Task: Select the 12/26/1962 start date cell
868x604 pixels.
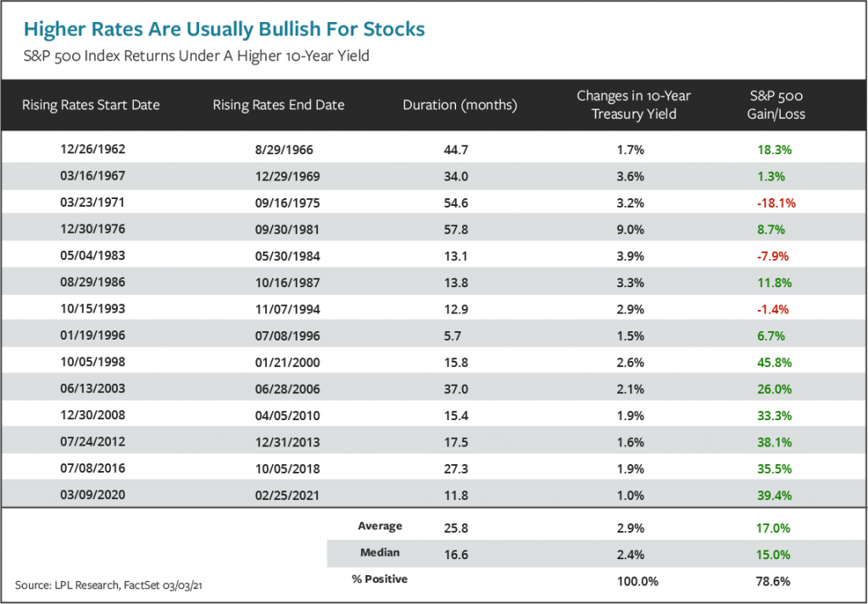Action: (90, 150)
